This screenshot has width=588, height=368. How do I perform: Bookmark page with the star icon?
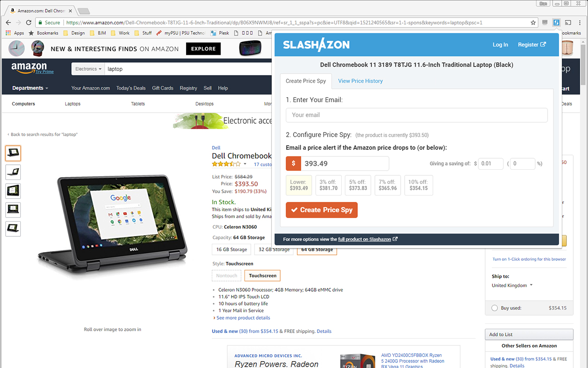point(533,23)
